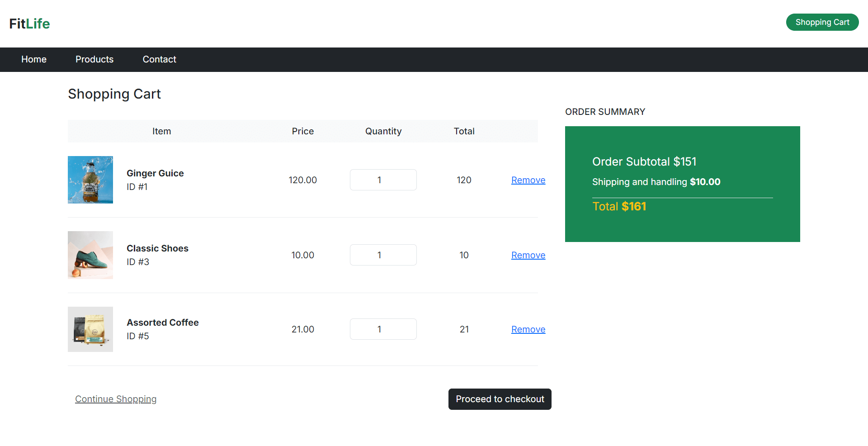Click the Classic Shoes product name
The height and width of the screenshot is (446, 868).
(157, 248)
